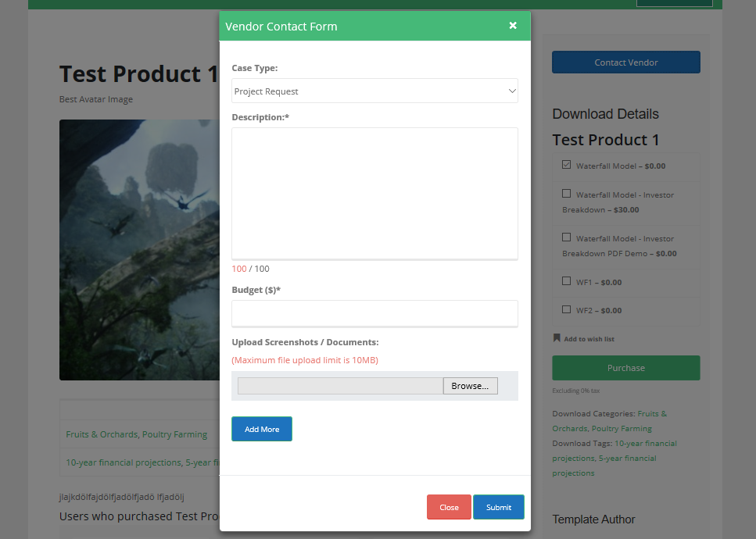Click the file path upload field
The image size is (756, 539).
point(340,386)
